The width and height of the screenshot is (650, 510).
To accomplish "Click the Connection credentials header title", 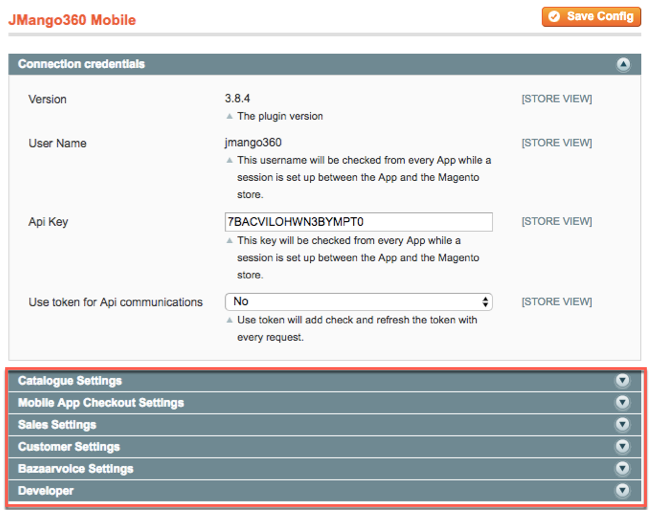I will 81,64.
